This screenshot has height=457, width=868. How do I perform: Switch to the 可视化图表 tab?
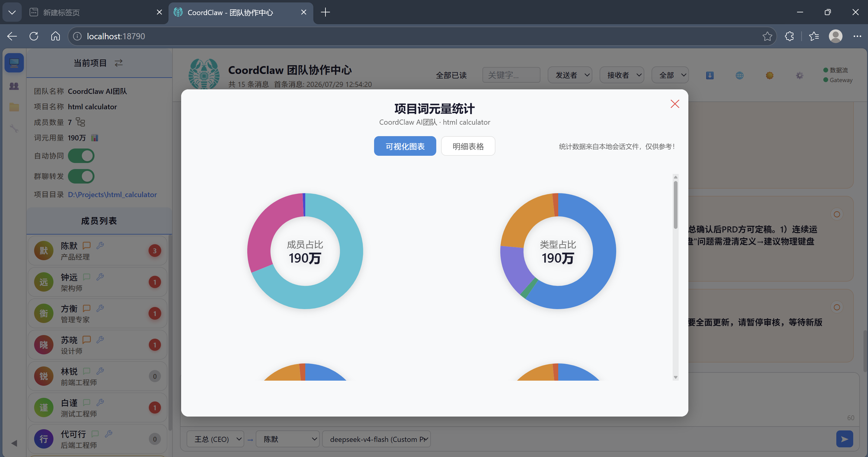point(405,146)
